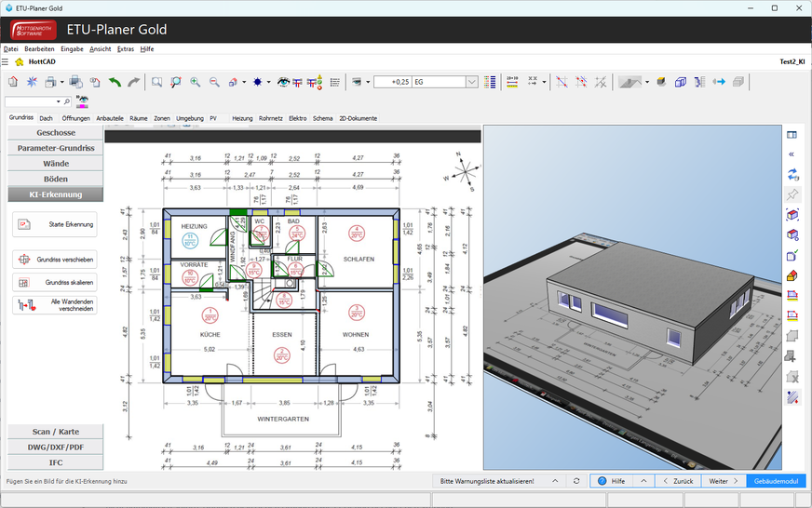Click Alle Wandenden verschneiden tool
Viewport: 812px width, 508px height.
[x=55, y=304]
